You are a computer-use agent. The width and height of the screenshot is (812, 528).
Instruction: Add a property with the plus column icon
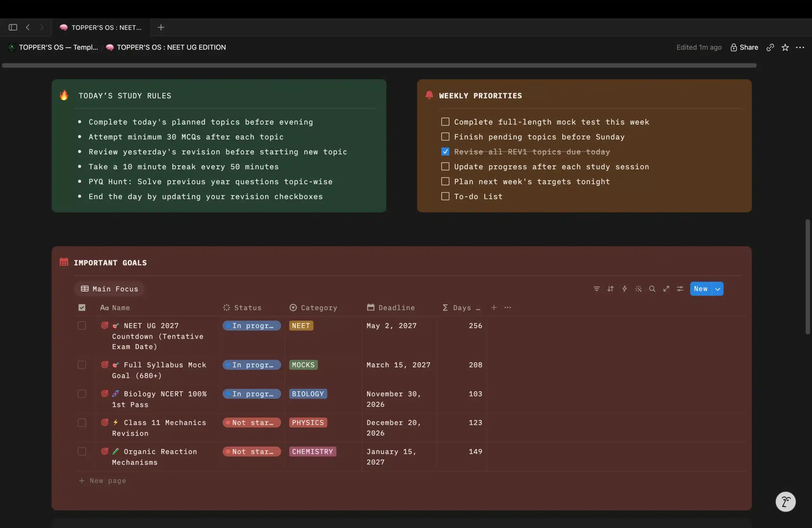(494, 307)
